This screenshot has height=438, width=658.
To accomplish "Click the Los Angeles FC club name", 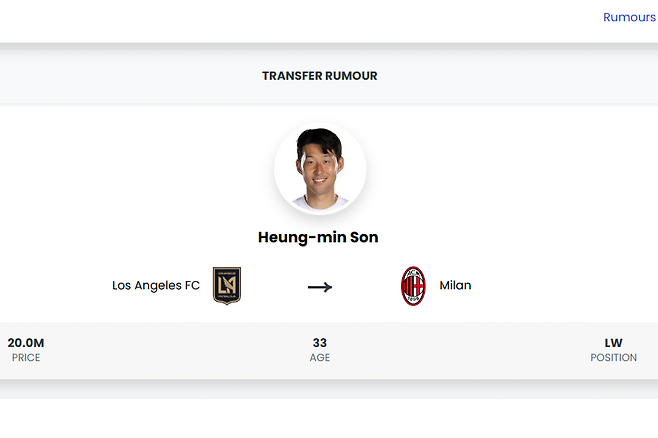I will [156, 286].
